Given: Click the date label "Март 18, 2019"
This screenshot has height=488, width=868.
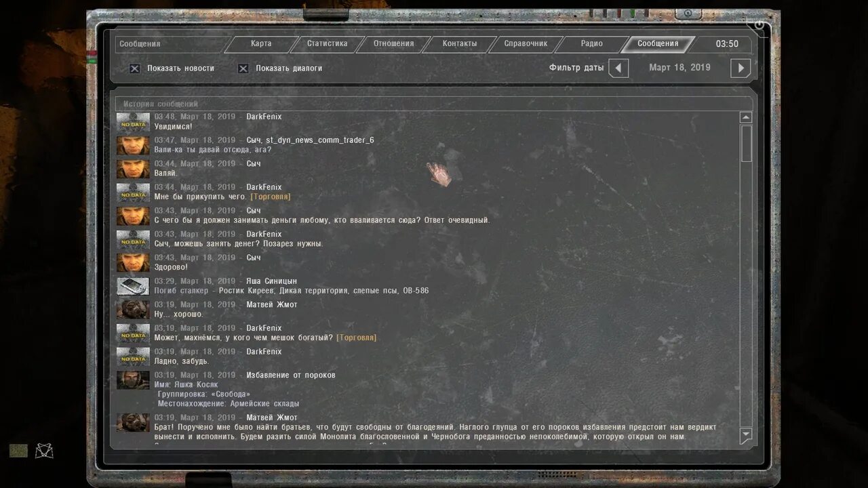Looking at the screenshot, I should coord(679,68).
